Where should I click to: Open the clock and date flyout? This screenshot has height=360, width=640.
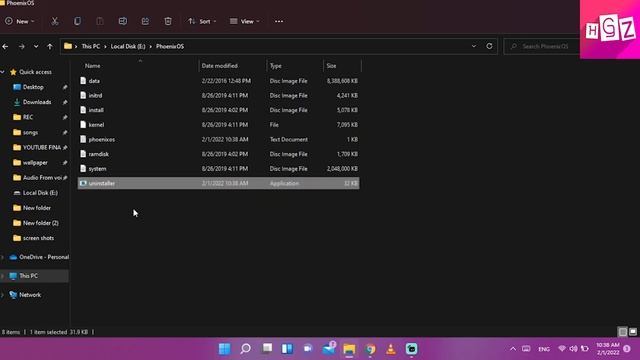608,349
